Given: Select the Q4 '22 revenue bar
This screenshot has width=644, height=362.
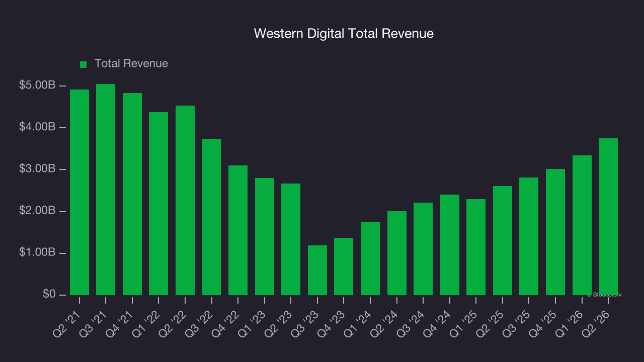Looking at the screenshot, I should pyautogui.click(x=238, y=230).
